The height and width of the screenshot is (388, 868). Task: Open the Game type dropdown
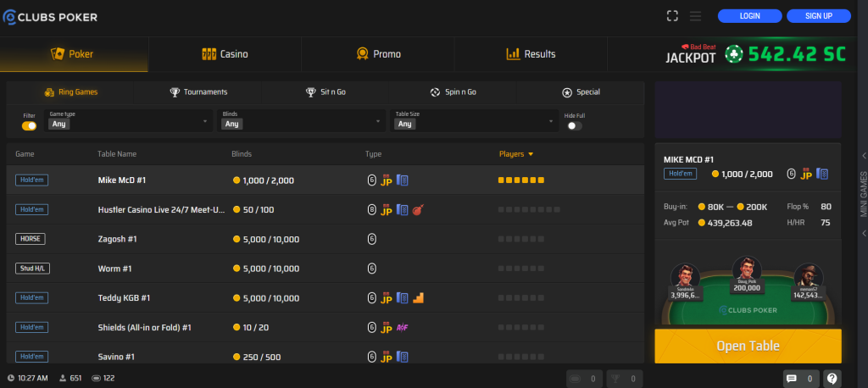pyautogui.click(x=129, y=120)
